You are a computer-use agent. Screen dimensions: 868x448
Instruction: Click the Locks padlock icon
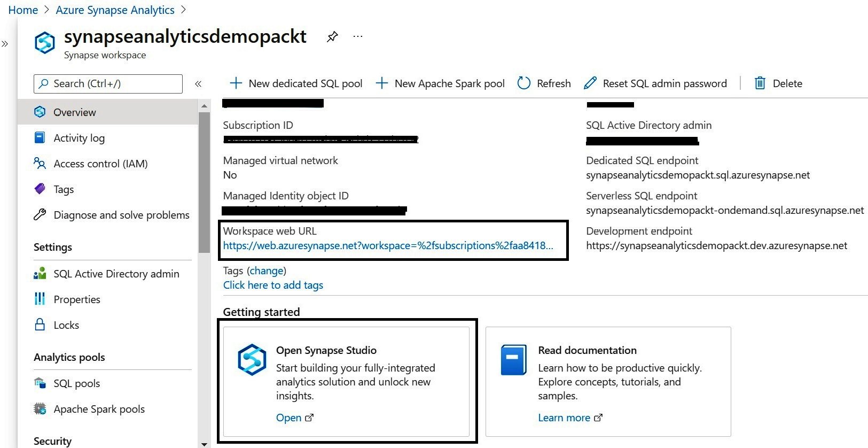pos(40,325)
